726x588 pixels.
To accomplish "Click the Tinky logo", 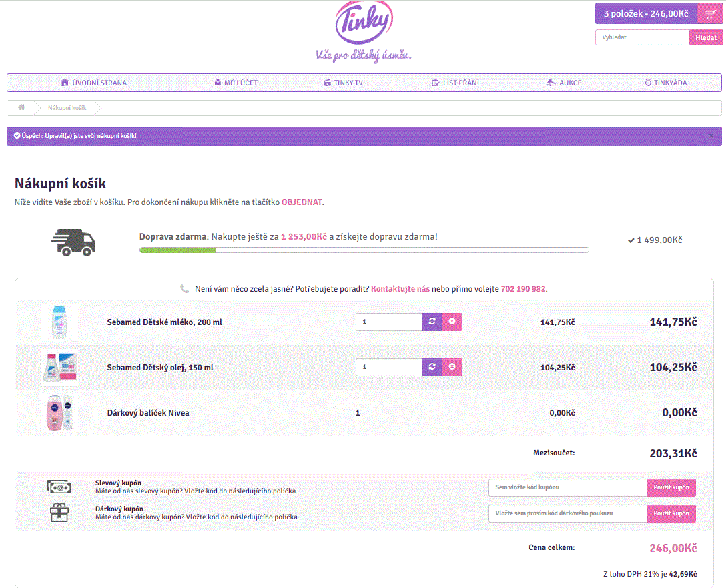I will [x=364, y=23].
